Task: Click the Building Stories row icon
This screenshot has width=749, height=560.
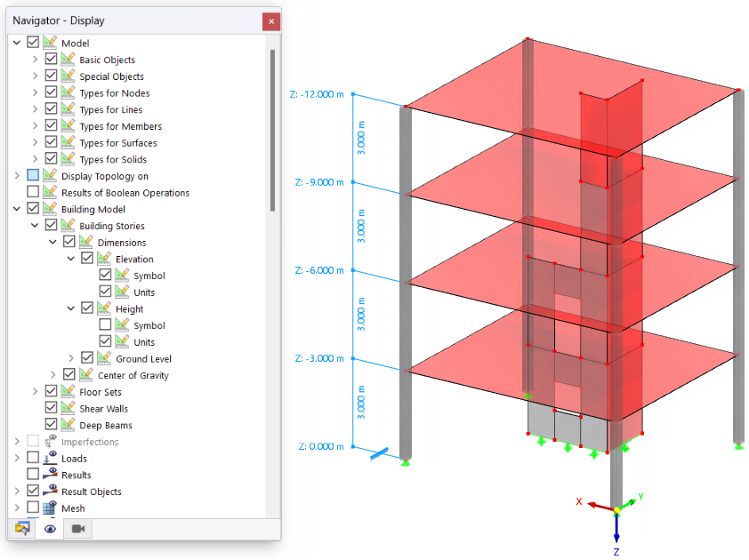Action: pos(68,226)
